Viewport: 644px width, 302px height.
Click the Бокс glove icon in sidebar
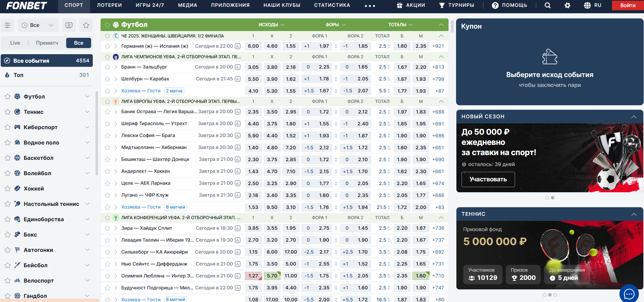click(x=17, y=235)
